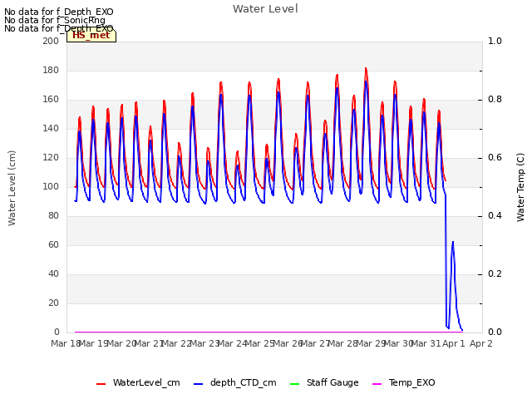
Task: Click the Temp_EXO legend entry
Action: (x=404, y=382)
